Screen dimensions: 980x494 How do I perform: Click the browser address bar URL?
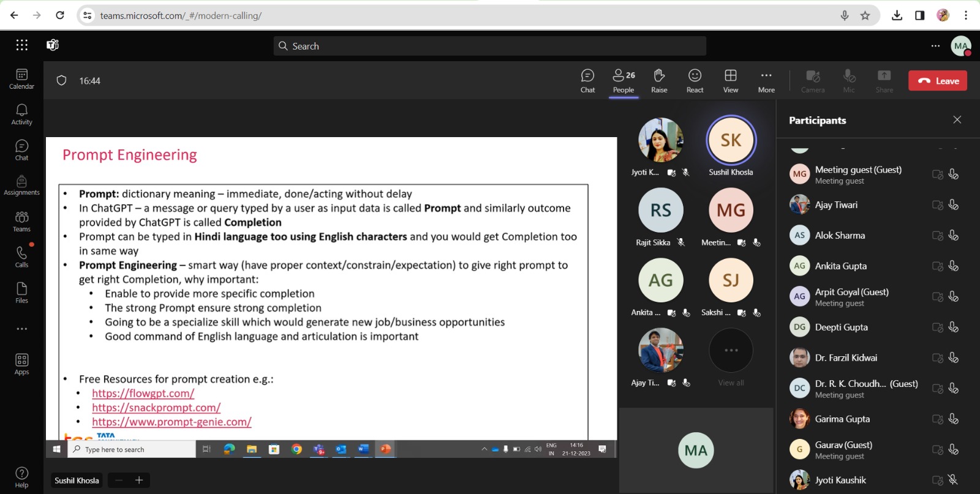click(181, 16)
